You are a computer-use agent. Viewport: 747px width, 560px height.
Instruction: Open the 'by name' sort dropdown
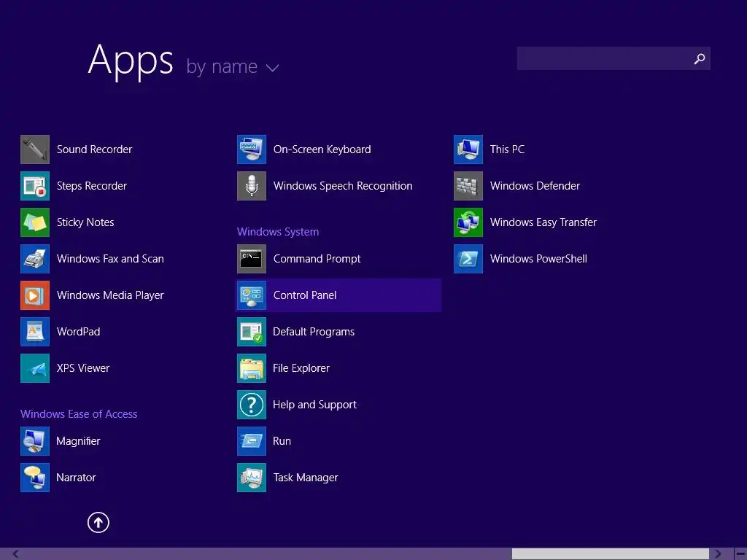click(233, 66)
